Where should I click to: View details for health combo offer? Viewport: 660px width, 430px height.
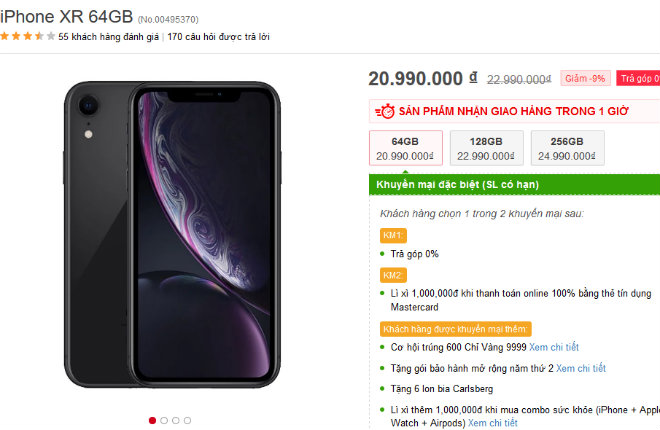492,423
